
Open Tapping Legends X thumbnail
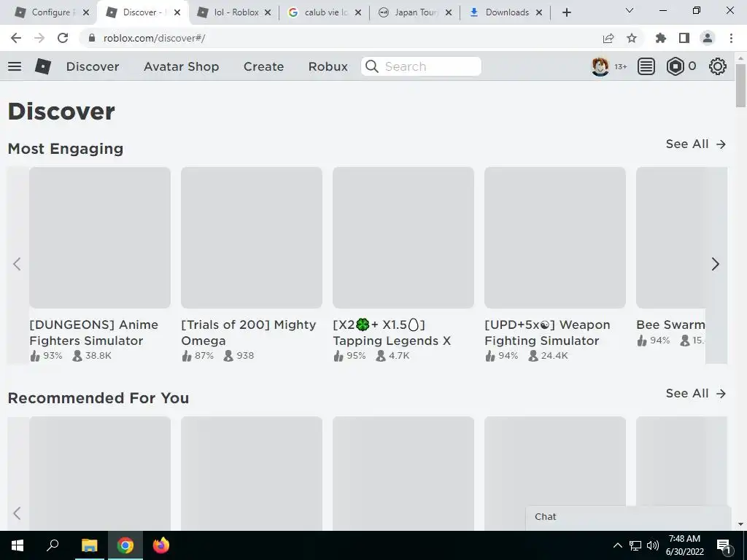[403, 238]
